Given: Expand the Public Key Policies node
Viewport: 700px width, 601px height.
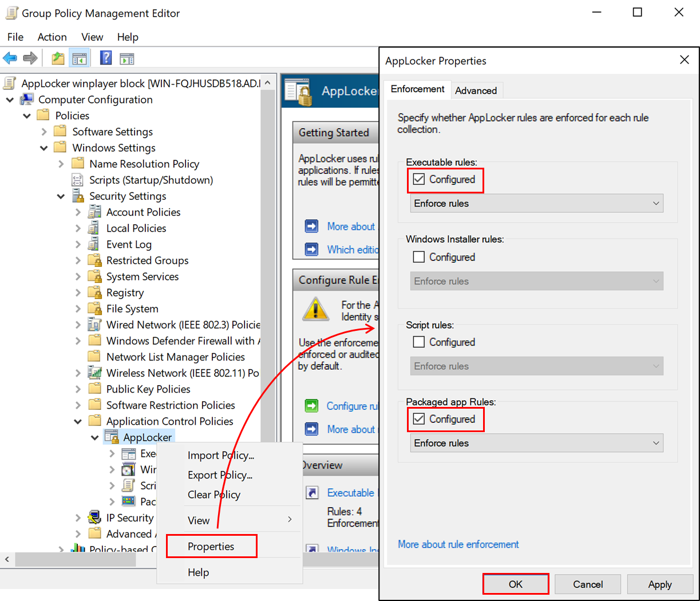Looking at the screenshot, I should (78, 389).
